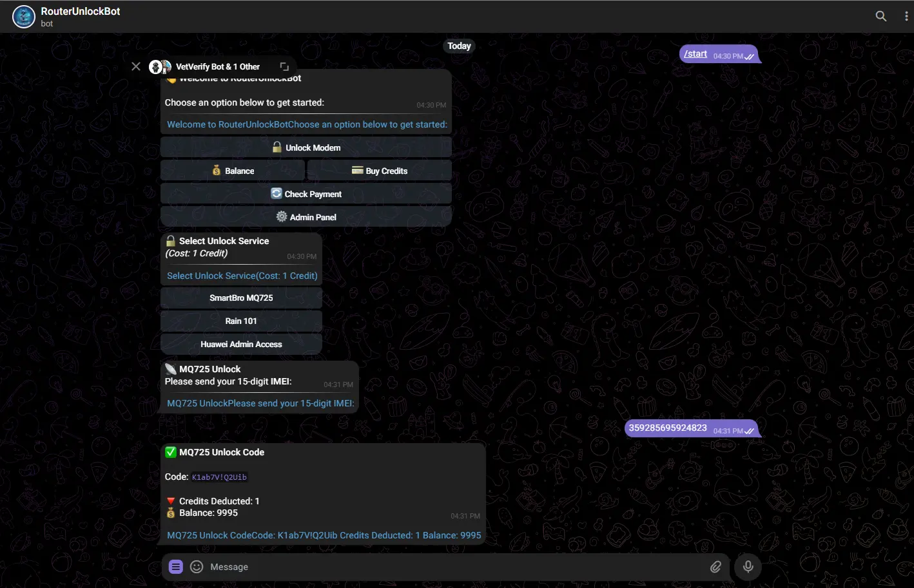914x588 pixels.
Task: Click the Today date badge
Action: pos(459,46)
